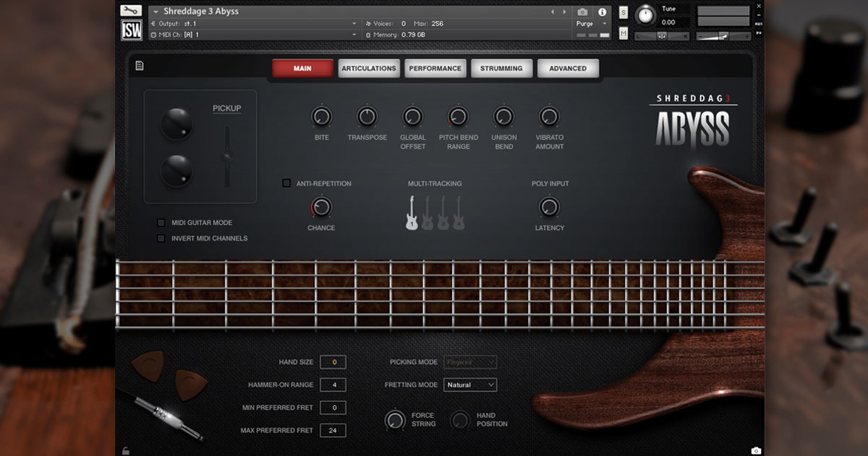Click the instrument info icon
This screenshot has width=868, height=456.
pyautogui.click(x=602, y=12)
